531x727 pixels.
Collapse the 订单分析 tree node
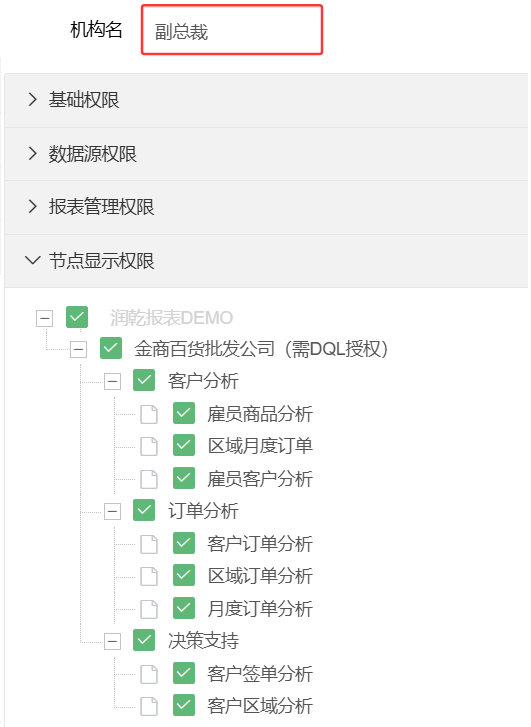coord(112,512)
